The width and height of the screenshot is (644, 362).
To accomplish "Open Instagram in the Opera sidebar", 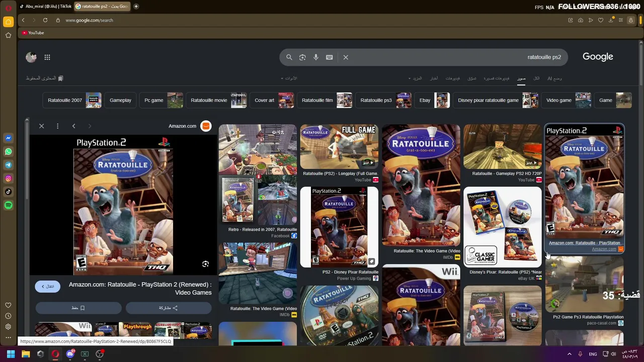I will tap(9, 178).
